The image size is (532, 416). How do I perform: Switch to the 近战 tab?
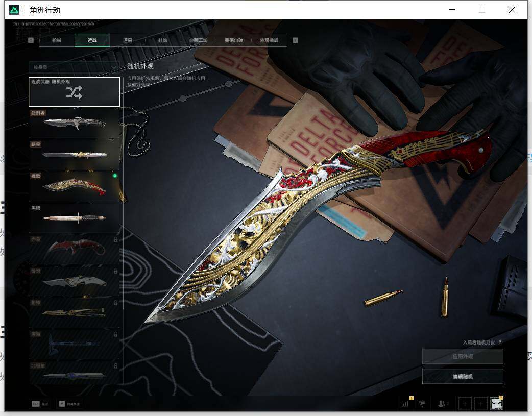pos(92,40)
